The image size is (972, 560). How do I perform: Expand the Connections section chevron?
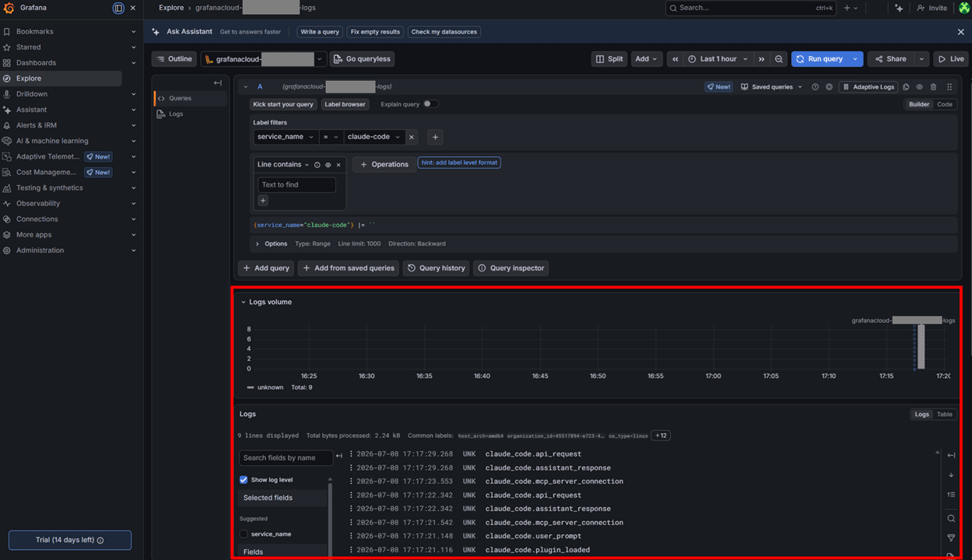click(x=134, y=219)
